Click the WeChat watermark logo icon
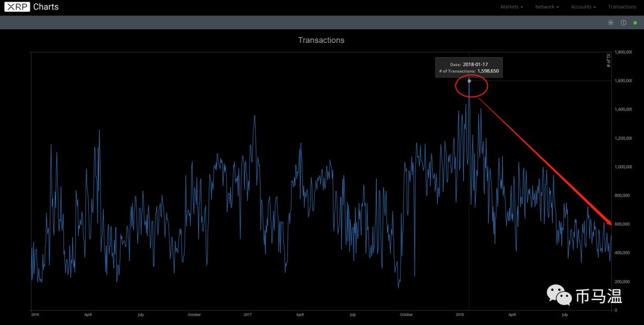Screen dimensions: 644x325 tap(560, 295)
